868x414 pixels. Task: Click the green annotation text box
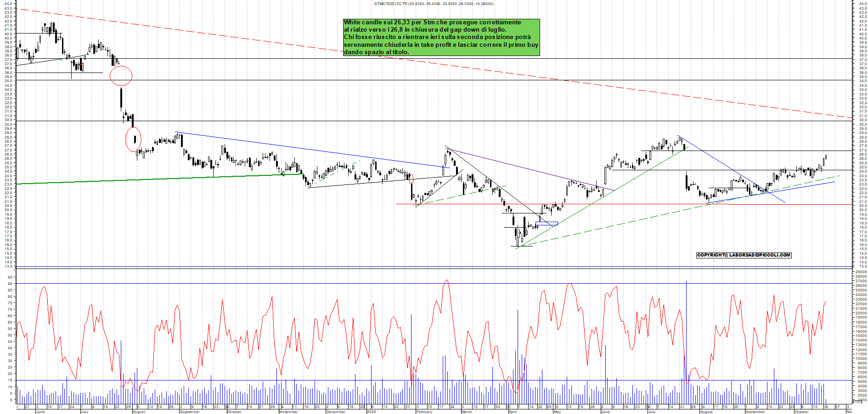tap(441, 37)
